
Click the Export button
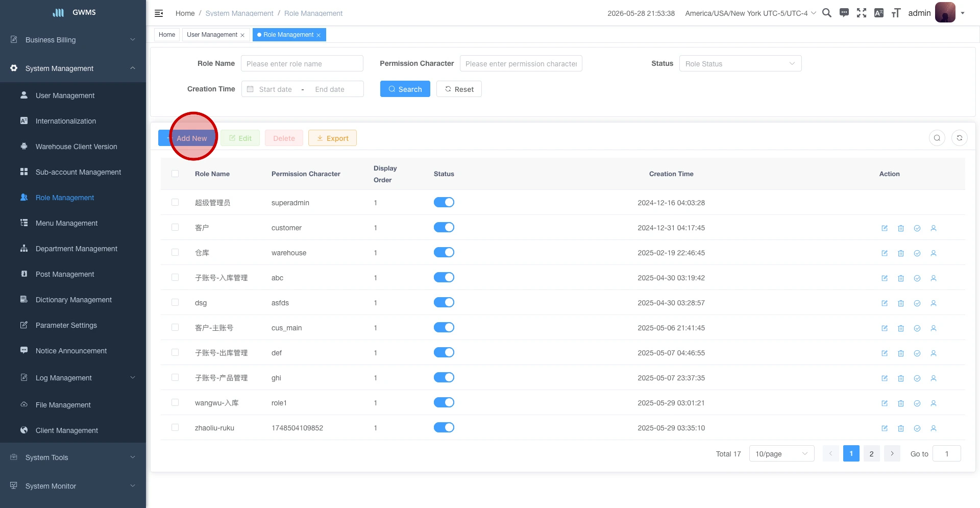[x=332, y=138]
